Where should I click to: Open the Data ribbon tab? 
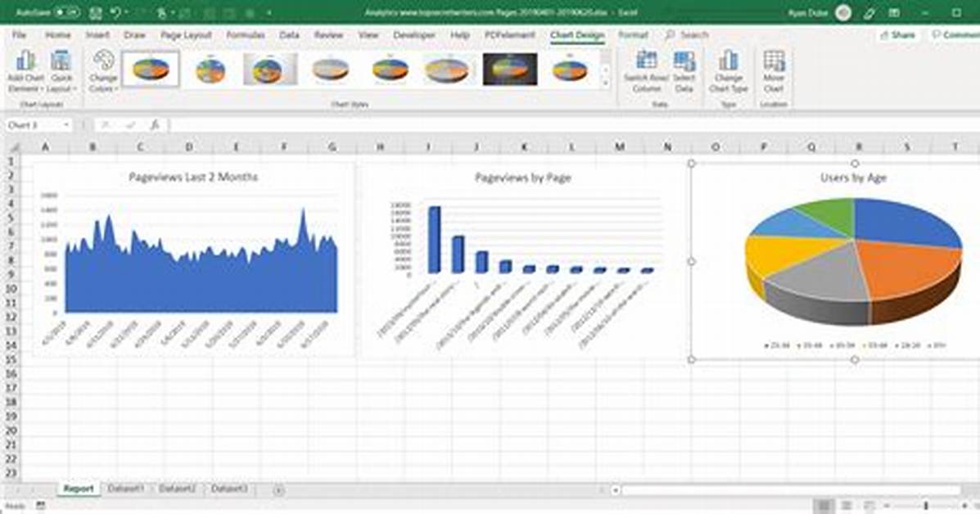click(289, 35)
